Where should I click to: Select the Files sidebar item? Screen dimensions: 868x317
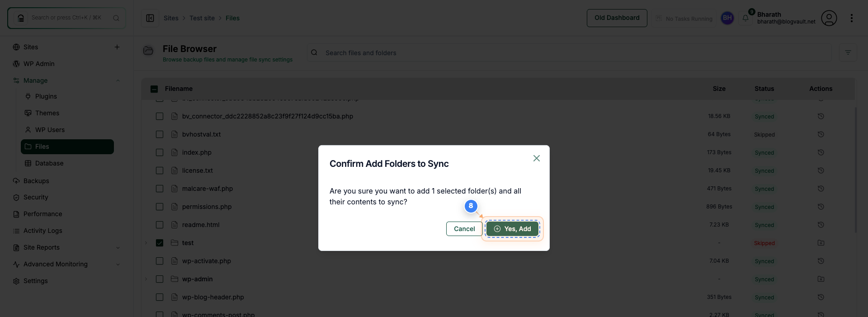67,147
